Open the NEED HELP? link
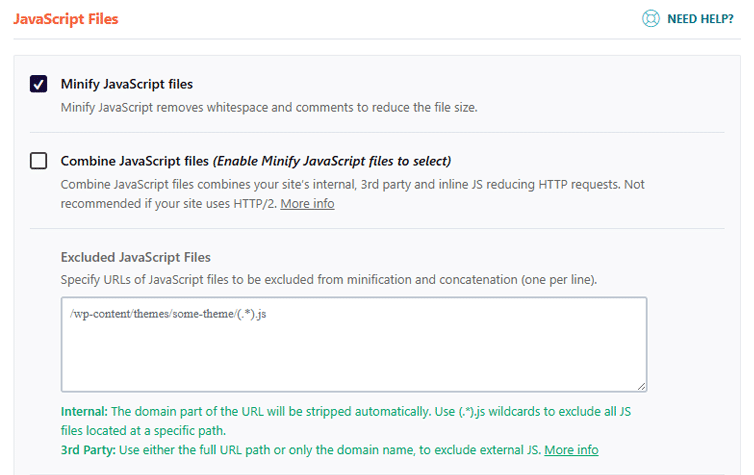 tap(700, 19)
